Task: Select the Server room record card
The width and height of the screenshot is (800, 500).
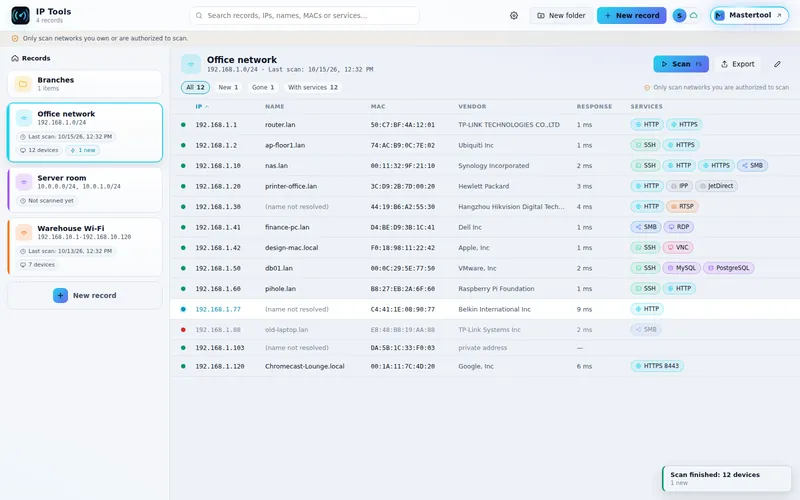Action: click(x=85, y=189)
